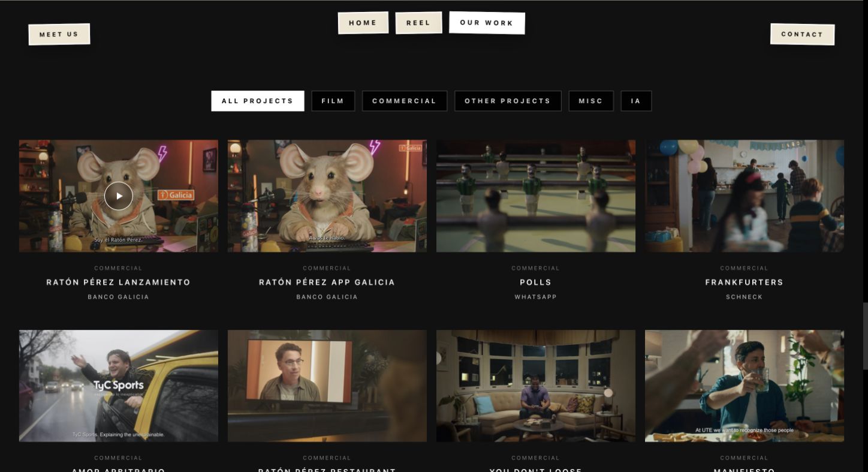Open the Frankfurters party thumbnail

click(x=745, y=196)
